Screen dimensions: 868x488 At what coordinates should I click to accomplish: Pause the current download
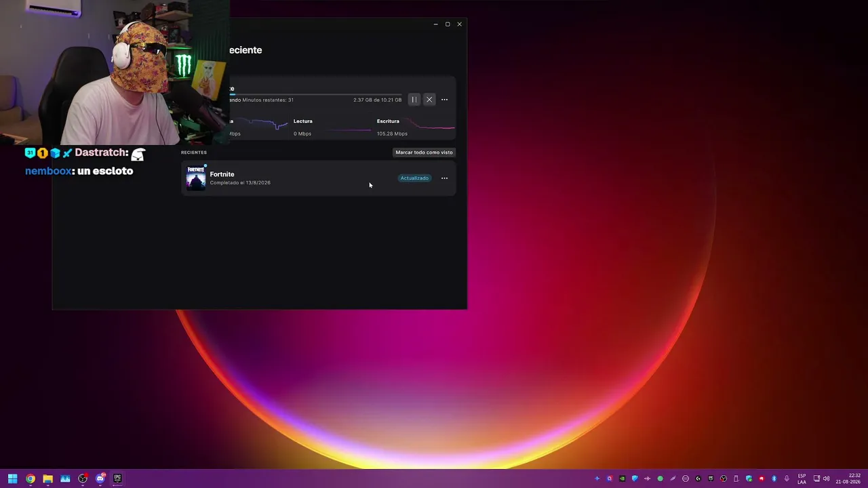point(414,100)
